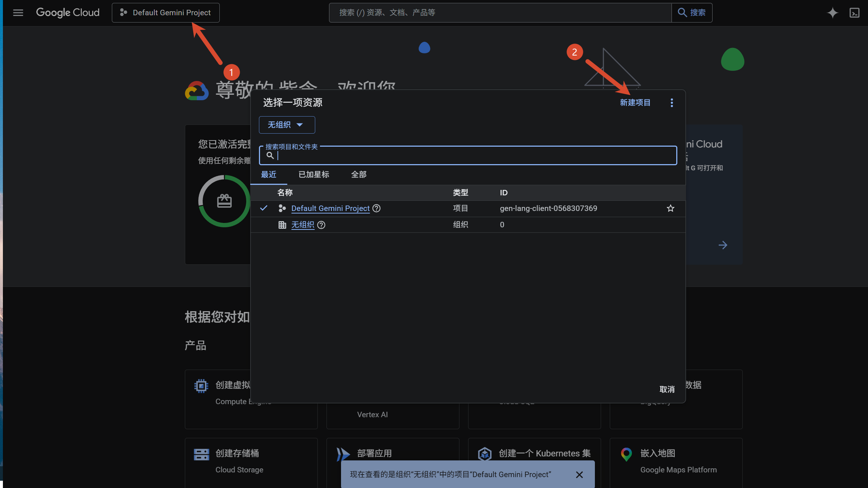Click help icon beside 无组织 row
The width and height of the screenshot is (868, 488).
pyautogui.click(x=321, y=225)
